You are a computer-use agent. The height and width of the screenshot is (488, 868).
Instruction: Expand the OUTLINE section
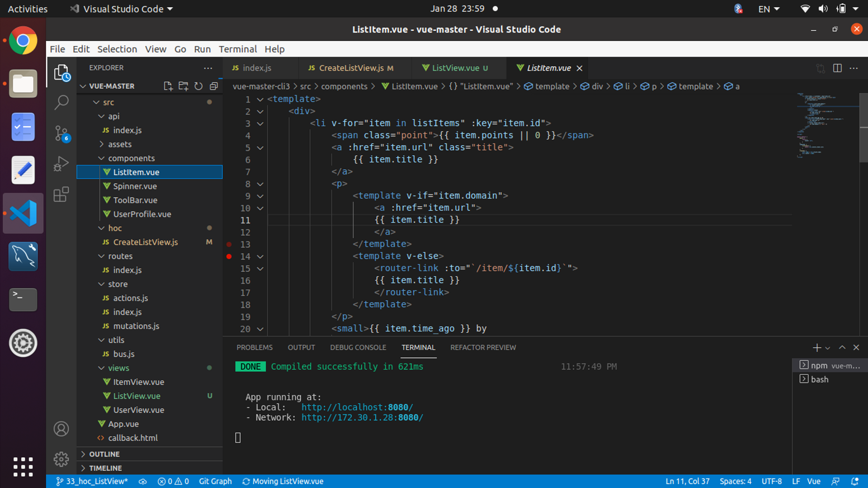[x=150, y=454]
